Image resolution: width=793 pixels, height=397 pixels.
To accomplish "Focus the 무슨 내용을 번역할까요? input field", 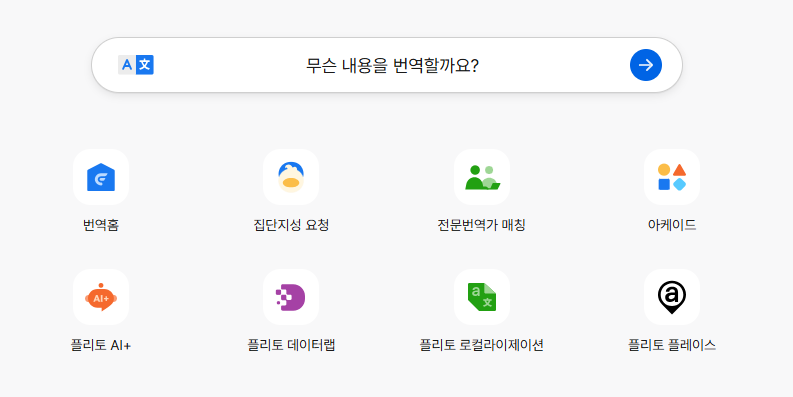I will tap(387, 65).
